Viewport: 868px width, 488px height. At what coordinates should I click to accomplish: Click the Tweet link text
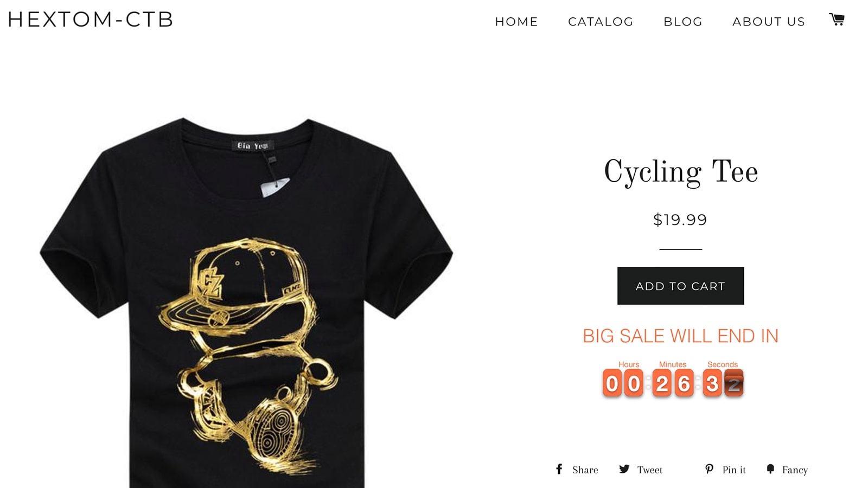pos(650,470)
